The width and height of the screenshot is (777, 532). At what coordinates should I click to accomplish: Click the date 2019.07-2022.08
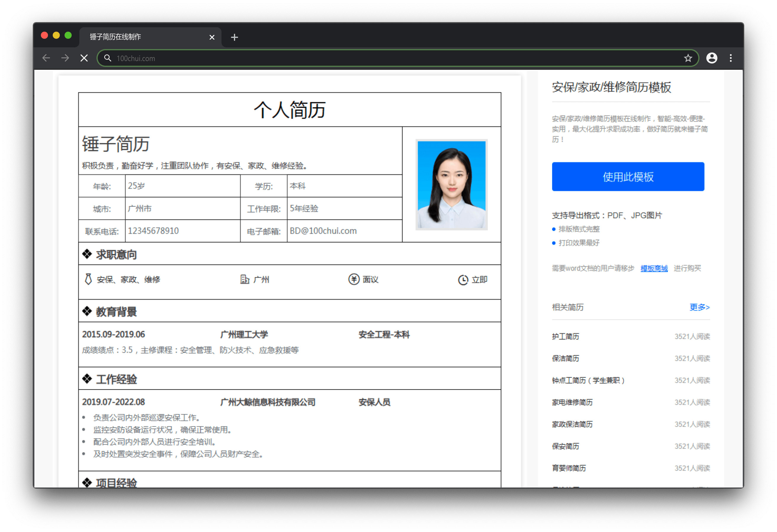(113, 402)
